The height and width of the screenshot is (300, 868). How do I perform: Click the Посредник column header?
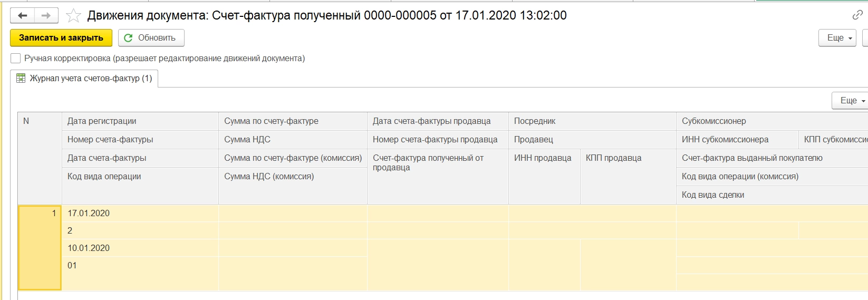click(x=535, y=121)
